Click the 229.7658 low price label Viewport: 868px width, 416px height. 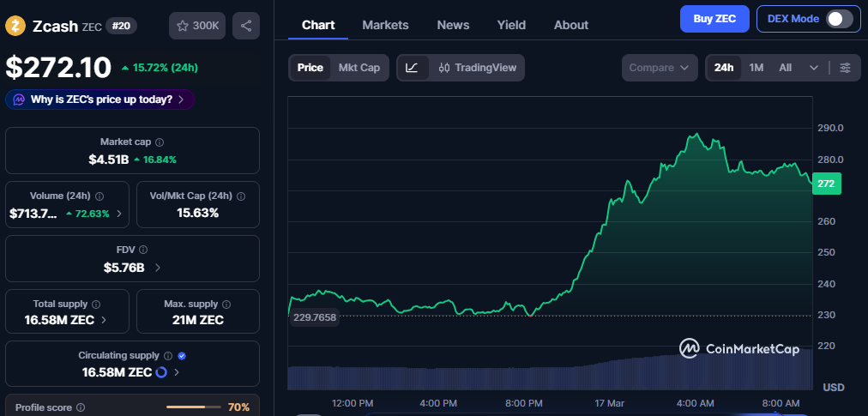click(315, 317)
